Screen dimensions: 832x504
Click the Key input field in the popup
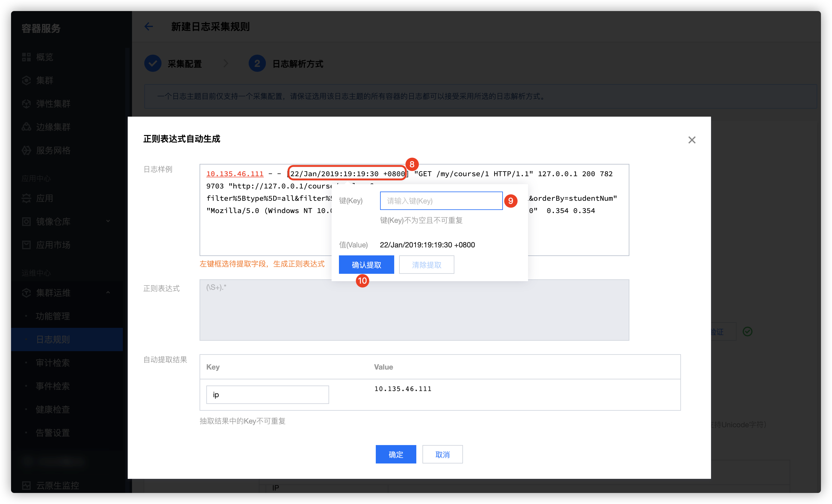point(441,201)
